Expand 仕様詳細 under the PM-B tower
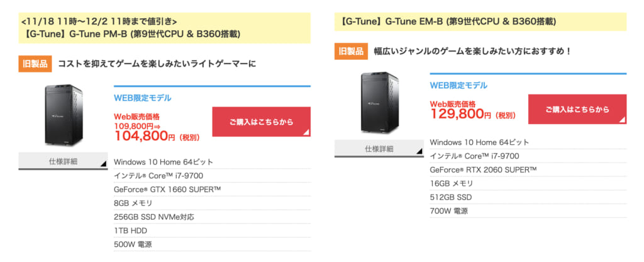The width and height of the screenshot is (644, 262). point(63,161)
